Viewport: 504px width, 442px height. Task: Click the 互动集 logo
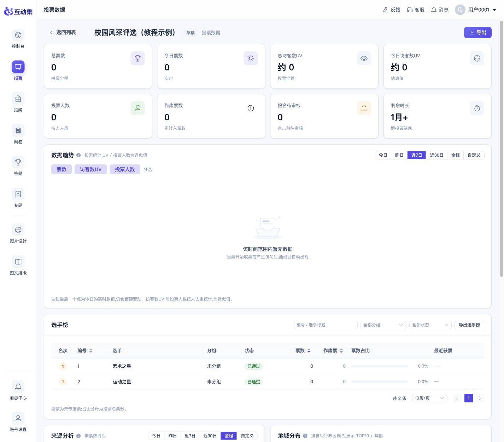click(x=18, y=11)
